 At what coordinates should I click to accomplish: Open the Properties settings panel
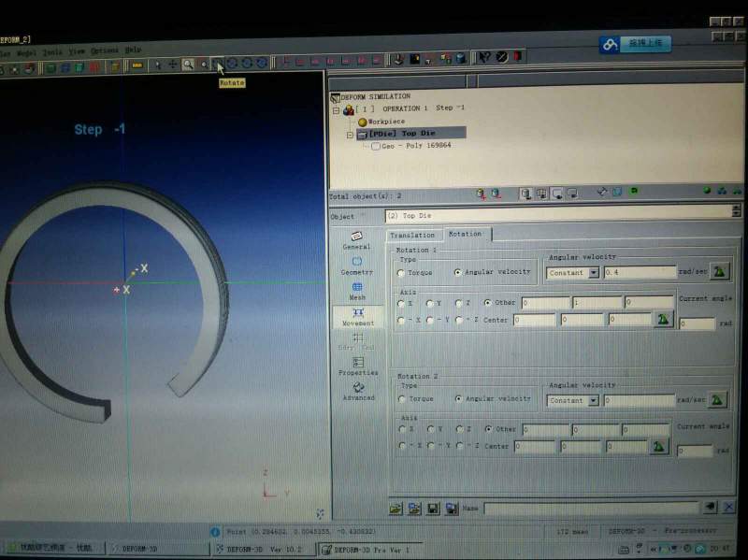coord(358,366)
